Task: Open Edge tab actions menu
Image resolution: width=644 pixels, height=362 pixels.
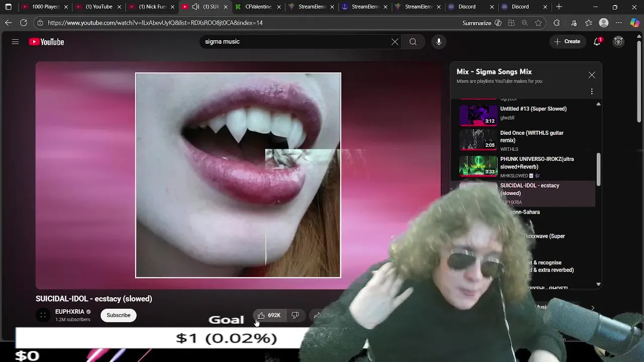Action: click(8, 7)
